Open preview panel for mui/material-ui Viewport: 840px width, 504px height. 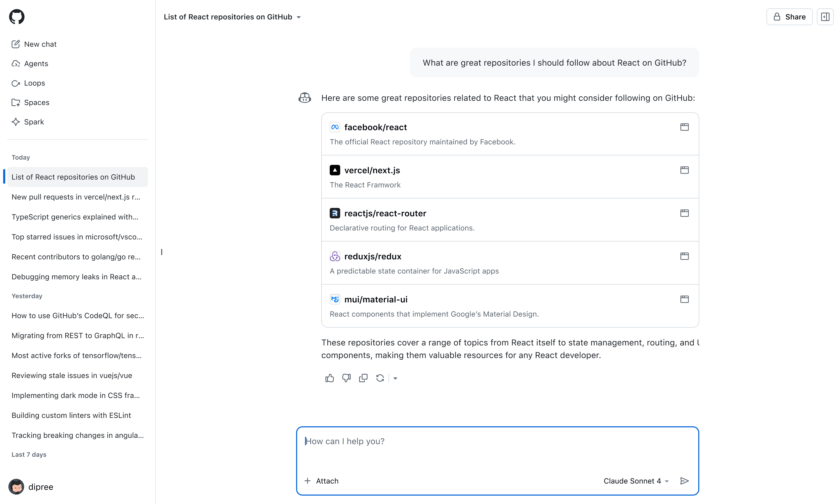pyautogui.click(x=685, y=299)
